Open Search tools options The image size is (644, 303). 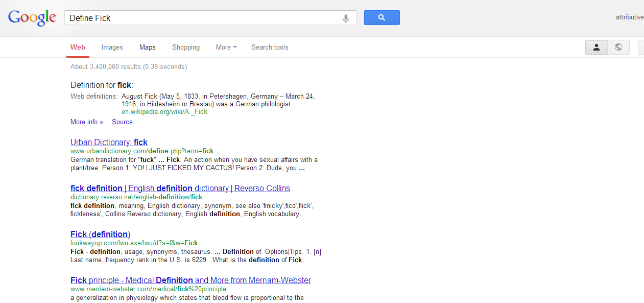(x=270, y=47)
